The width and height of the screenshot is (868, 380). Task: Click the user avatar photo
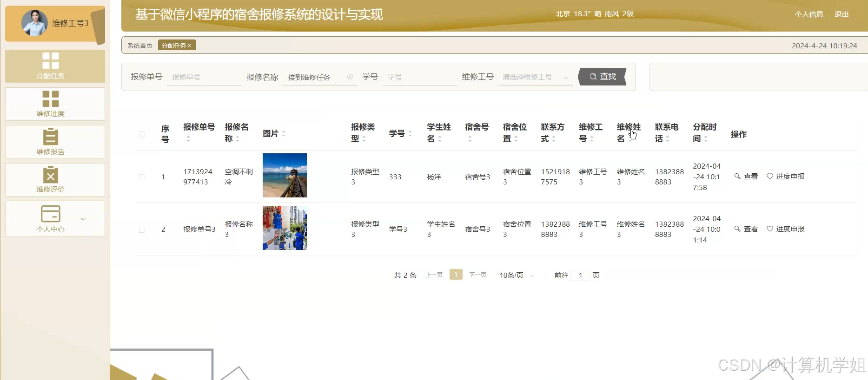[34, 23]
